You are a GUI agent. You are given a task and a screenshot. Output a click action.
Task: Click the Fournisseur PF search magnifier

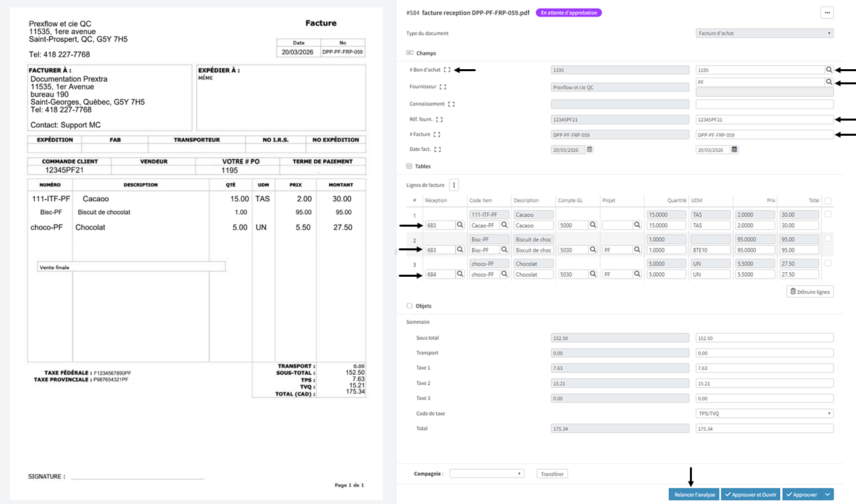tap(828, 82)
